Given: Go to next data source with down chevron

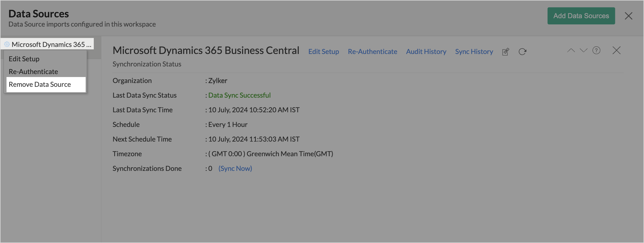Looking at the screenshot, I should [x=583, y=50].
